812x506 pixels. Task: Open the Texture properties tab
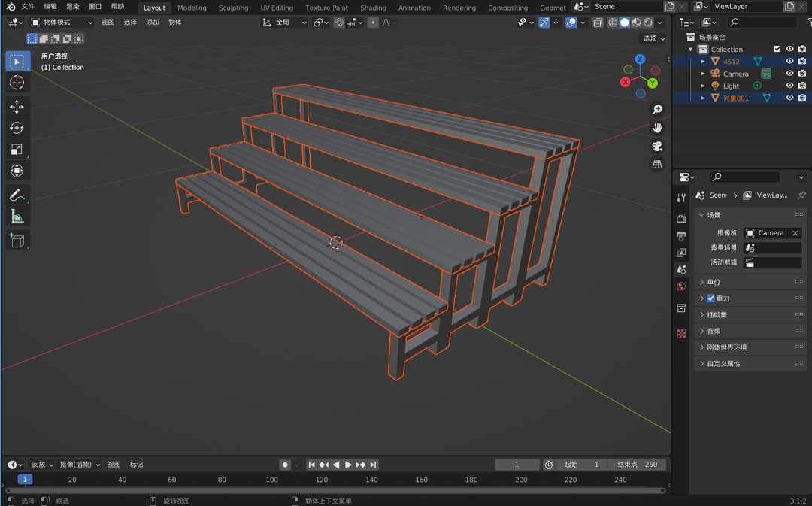[681, 334]
